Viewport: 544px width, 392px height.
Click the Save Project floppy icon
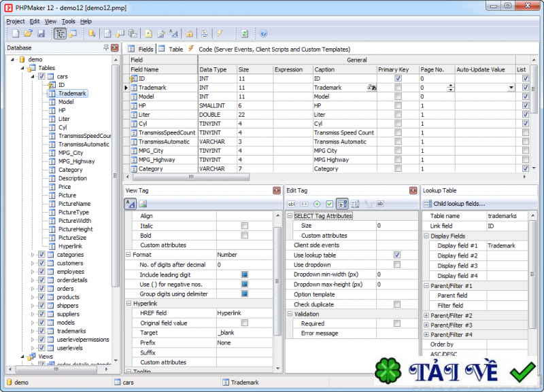[41, 33]
